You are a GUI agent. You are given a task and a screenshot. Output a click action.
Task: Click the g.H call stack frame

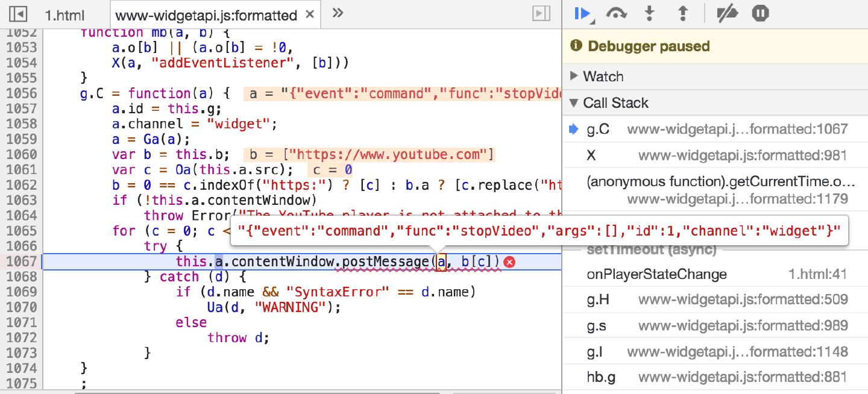(599, 300)
